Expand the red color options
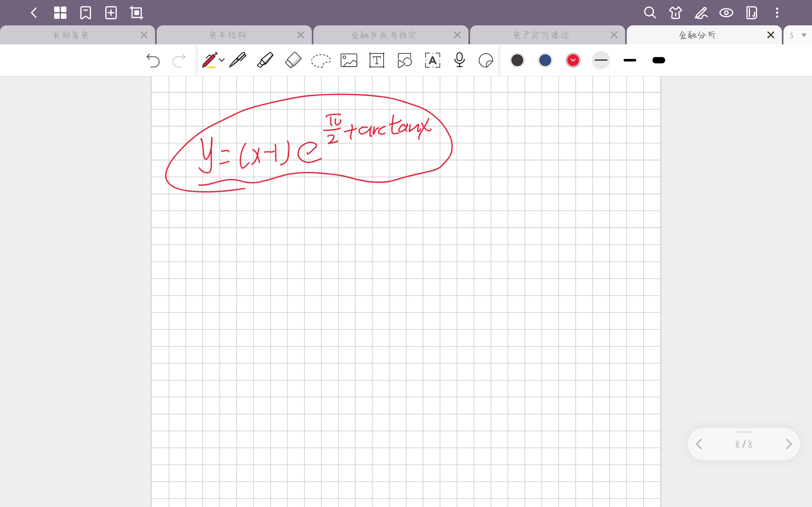 [573, 60]
